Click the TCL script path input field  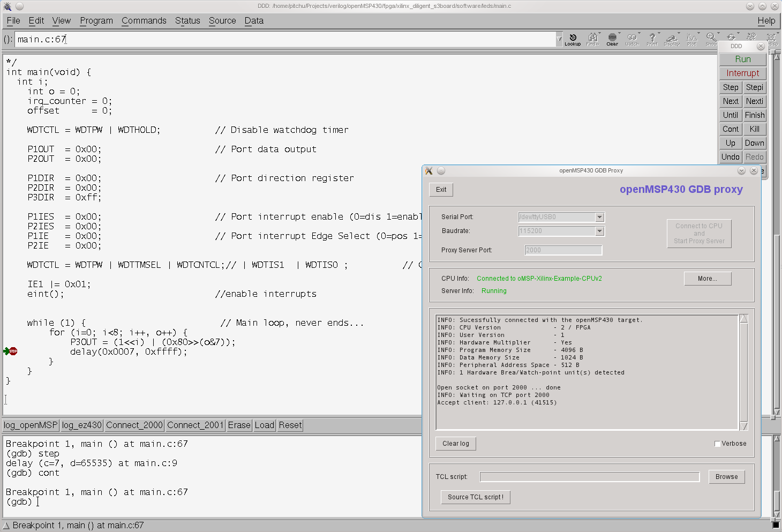589,477
